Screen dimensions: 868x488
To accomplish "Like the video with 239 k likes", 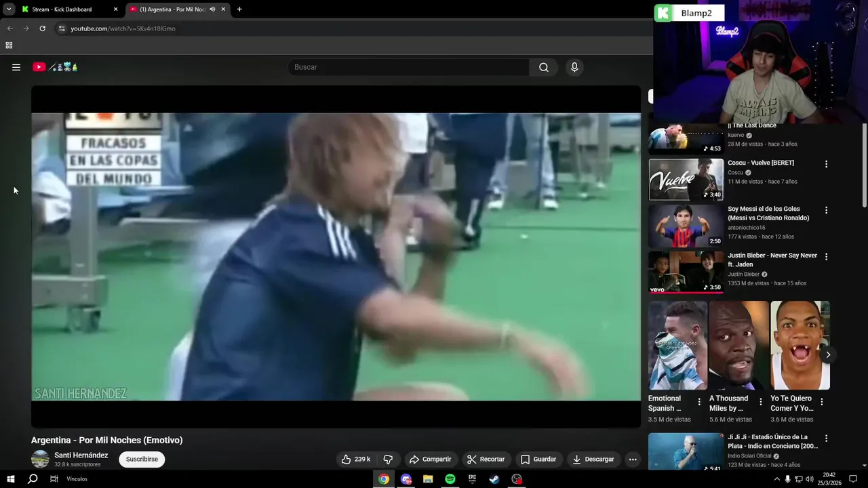I will click(356, 459).
